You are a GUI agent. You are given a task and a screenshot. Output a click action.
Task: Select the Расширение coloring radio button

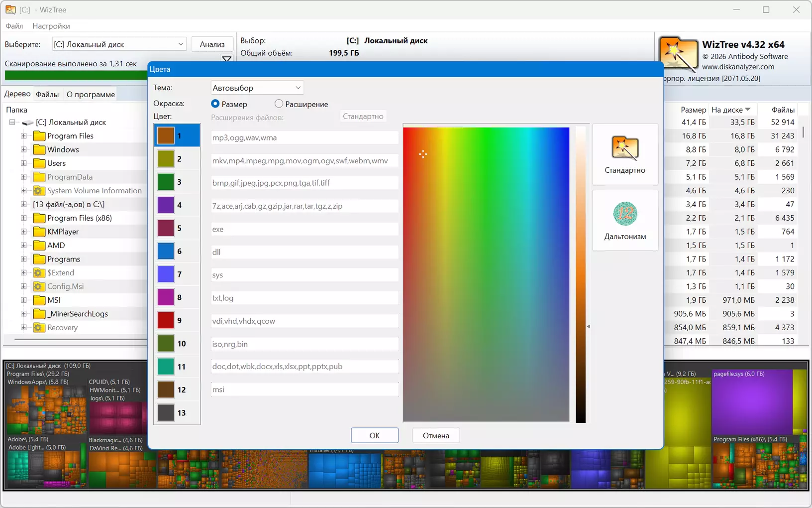[279, 104]
